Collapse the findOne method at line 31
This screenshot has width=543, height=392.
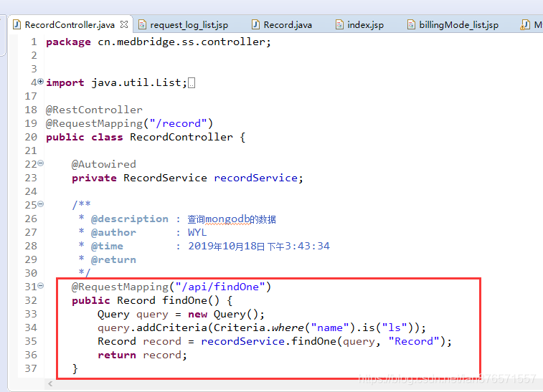[x=40, y=286]
